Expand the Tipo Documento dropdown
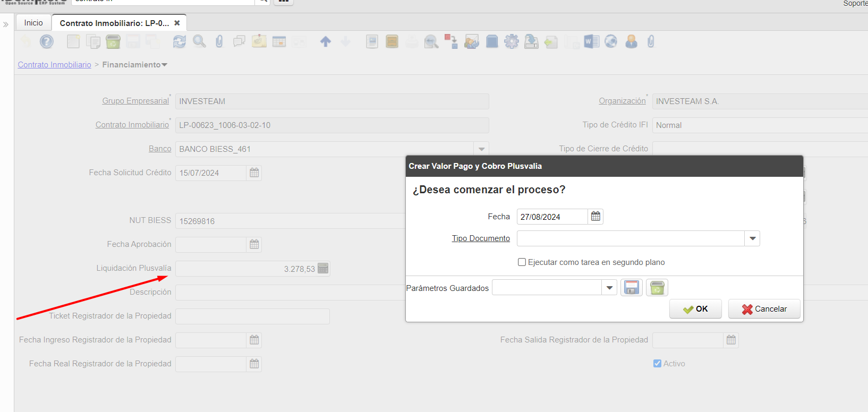 [752, 238]
